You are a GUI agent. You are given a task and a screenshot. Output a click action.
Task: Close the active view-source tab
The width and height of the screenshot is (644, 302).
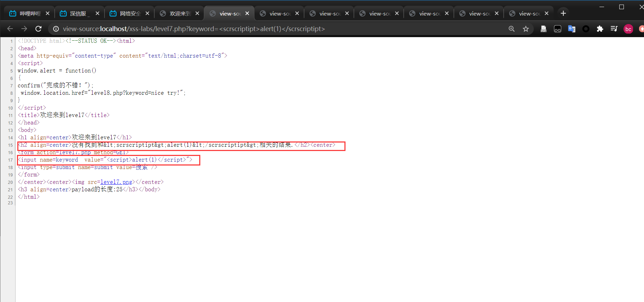(x=247, y=13)
